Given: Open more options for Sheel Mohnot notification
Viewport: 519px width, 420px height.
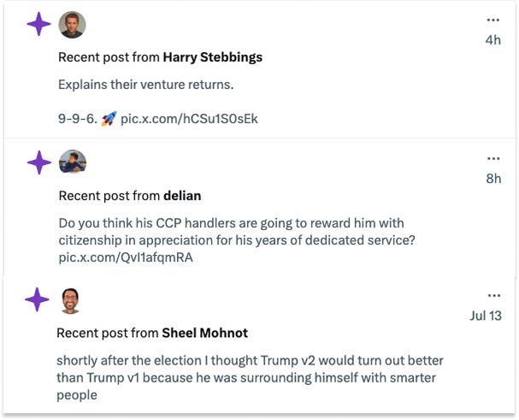Looking at the screenshot, I should [494, 295].
